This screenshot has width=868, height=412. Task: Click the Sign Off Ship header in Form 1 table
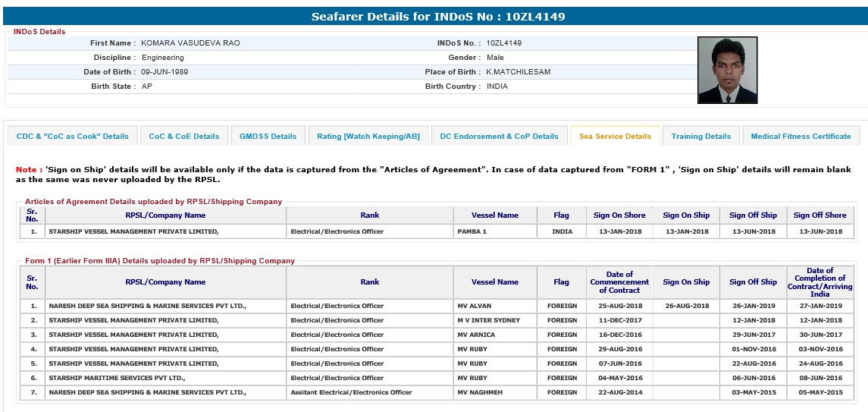pyautogui.click(x=753, y=282)
